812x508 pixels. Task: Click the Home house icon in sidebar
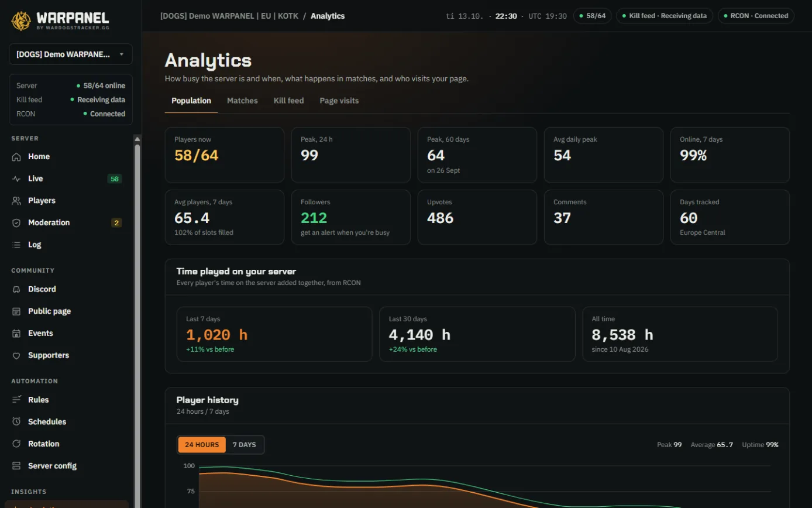[x=16, y=157]
